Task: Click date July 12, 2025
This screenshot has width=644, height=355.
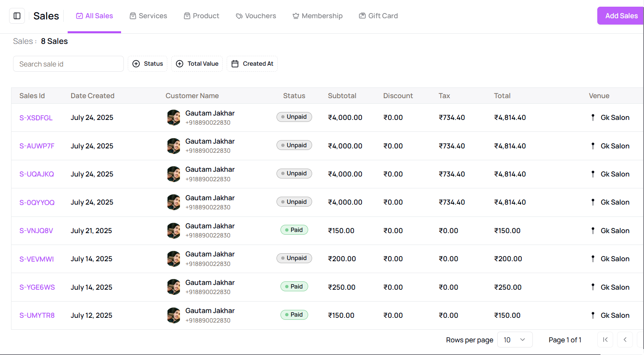Action: tap(91, 315)
